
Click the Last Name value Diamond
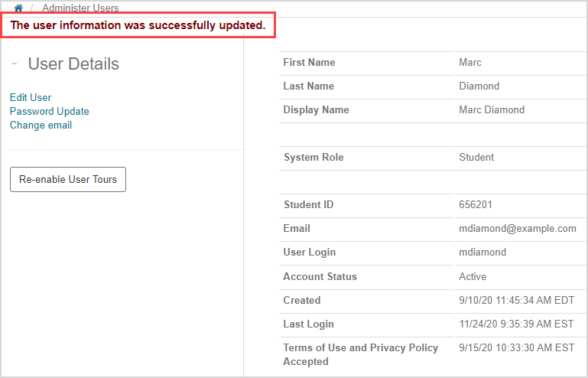[479, 86]
